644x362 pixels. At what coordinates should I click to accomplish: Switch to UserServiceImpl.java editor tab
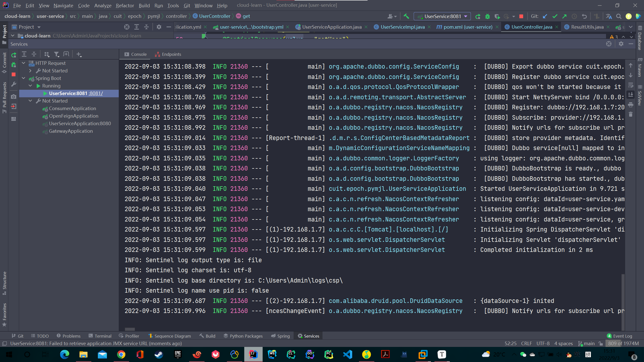403,27
